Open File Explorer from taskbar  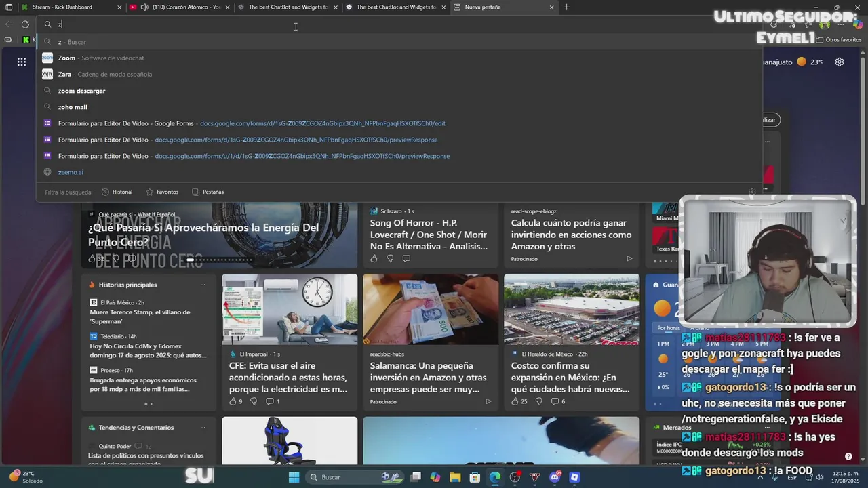pos(454,477)
